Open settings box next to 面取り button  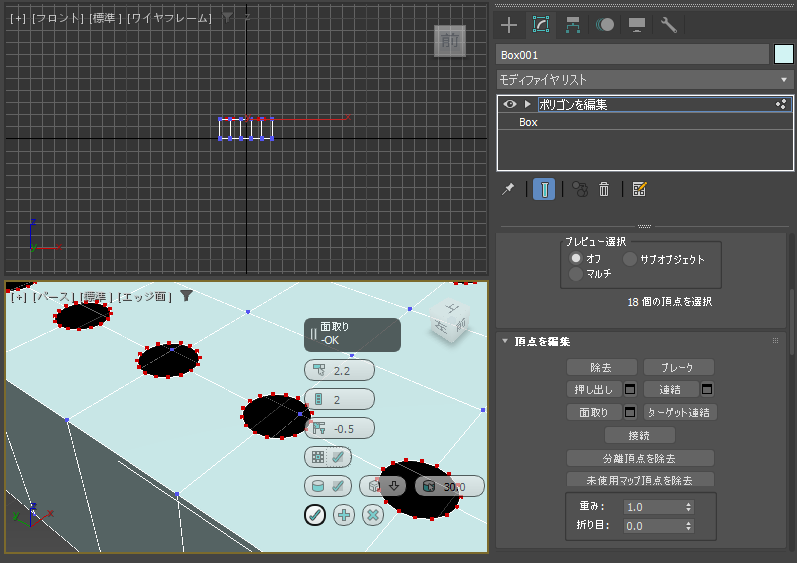pyautogui.click(x=630, y=412)
